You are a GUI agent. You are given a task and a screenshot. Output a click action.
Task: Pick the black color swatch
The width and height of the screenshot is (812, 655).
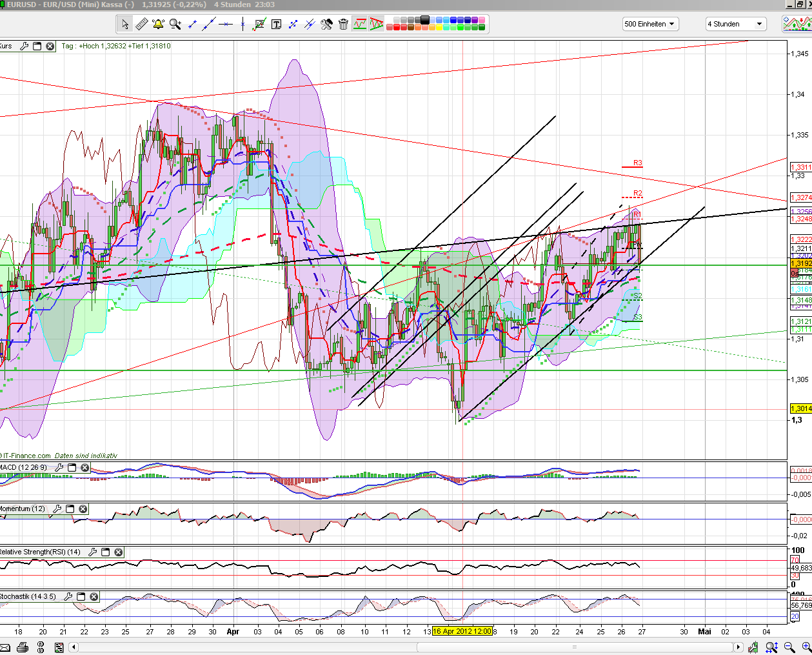[425, 20]
